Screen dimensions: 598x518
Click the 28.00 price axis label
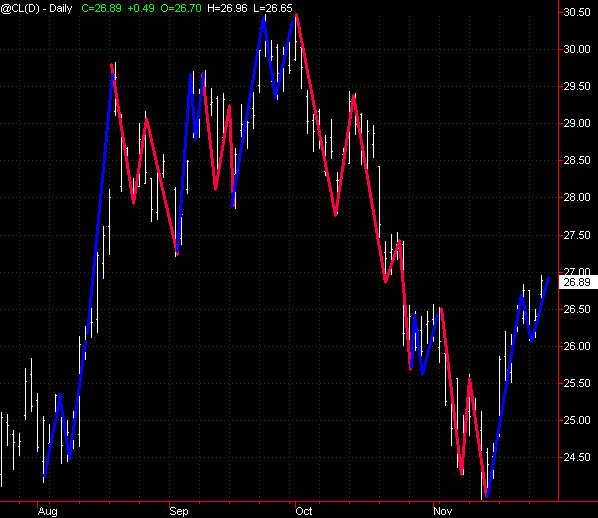(x=577, y=197)
